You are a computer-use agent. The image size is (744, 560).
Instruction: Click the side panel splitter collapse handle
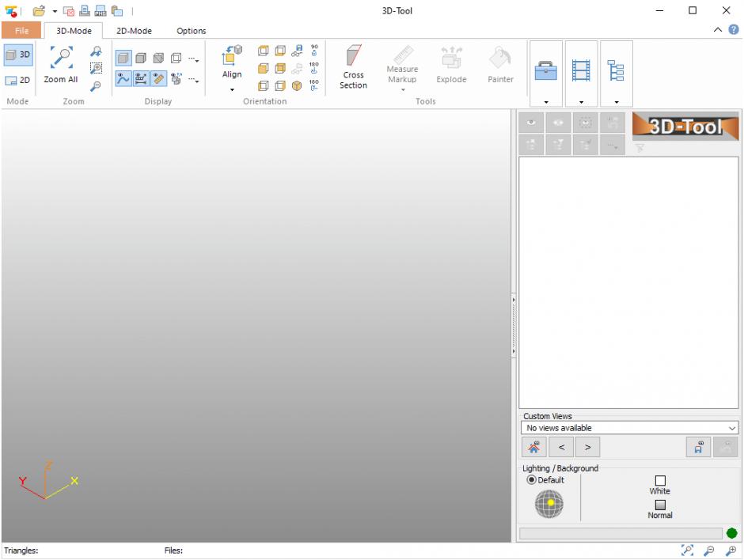coord(514,325)
